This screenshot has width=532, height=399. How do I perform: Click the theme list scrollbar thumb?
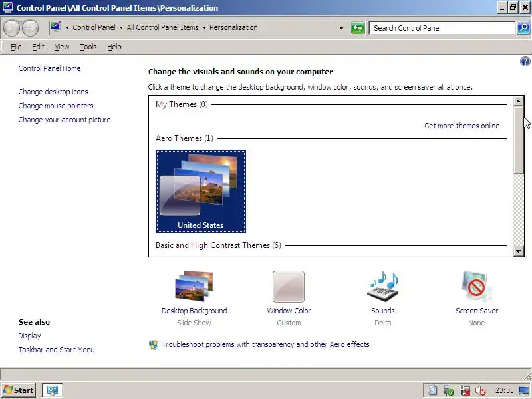[519, 140]
